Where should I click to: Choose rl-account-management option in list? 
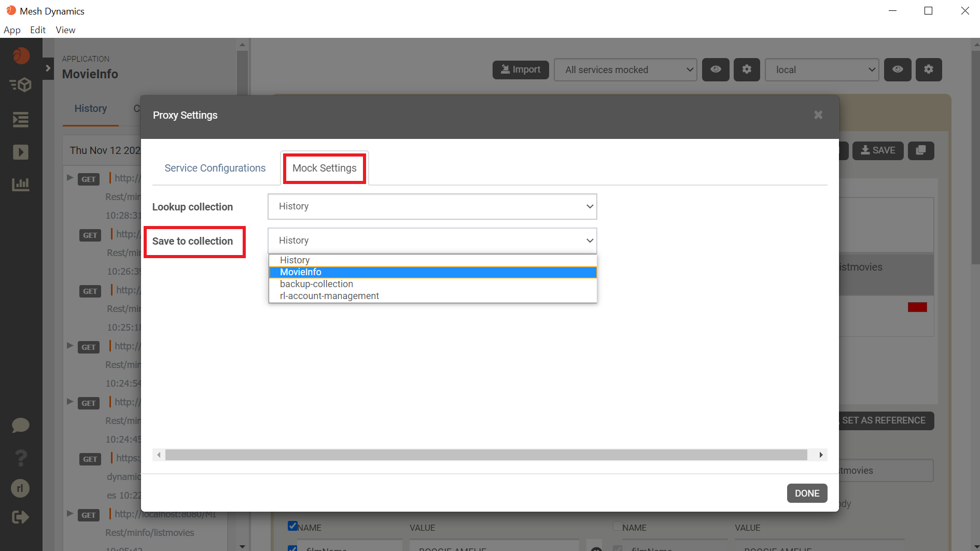tap(432, 296)
